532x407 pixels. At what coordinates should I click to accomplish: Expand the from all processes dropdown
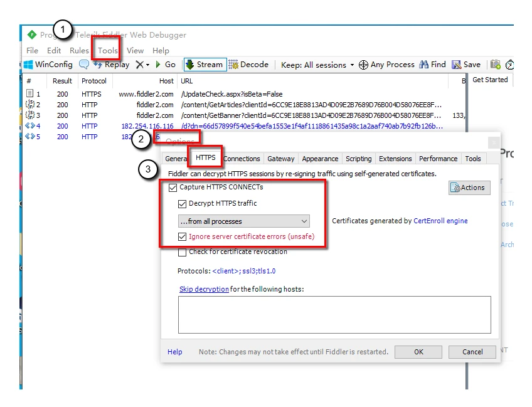[243, 221]
